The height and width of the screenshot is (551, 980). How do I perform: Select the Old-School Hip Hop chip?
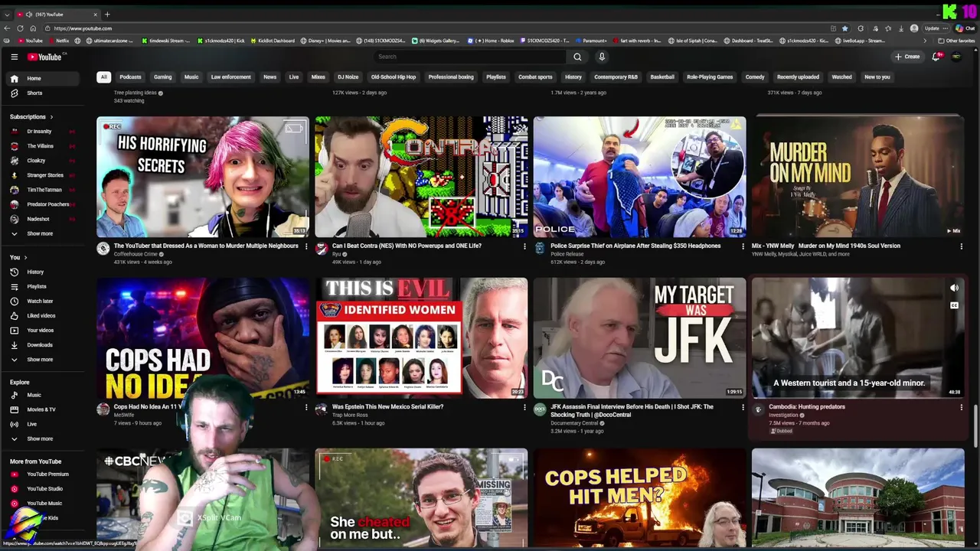coord(394,77)
